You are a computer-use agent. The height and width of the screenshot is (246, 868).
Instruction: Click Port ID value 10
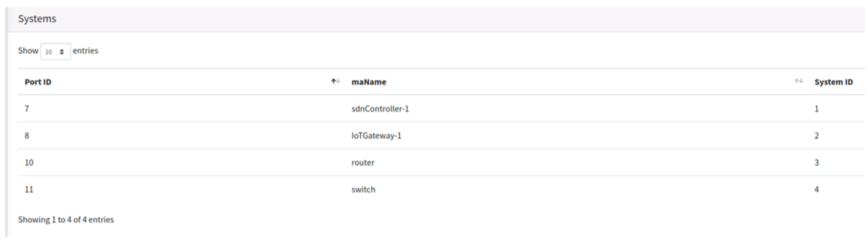(x=29, y=163)
